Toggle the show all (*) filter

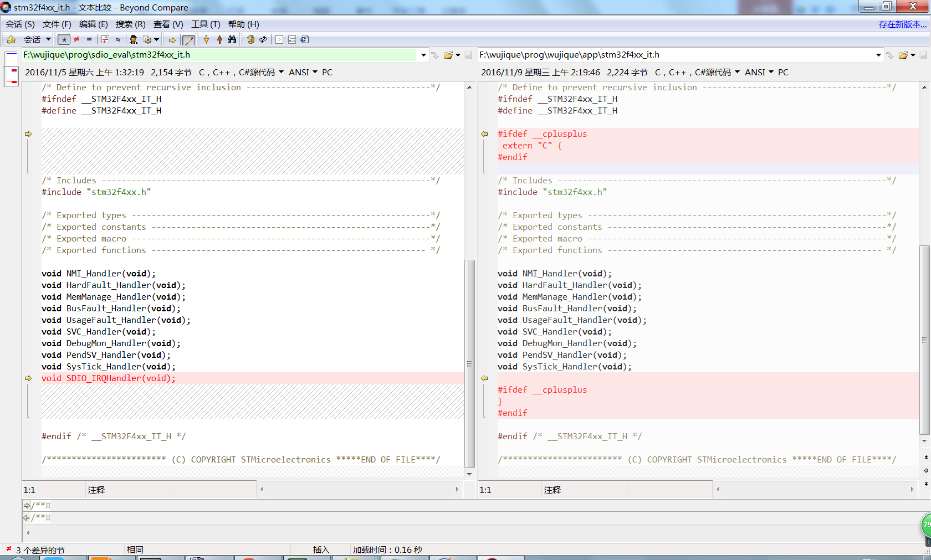[64, 39]
